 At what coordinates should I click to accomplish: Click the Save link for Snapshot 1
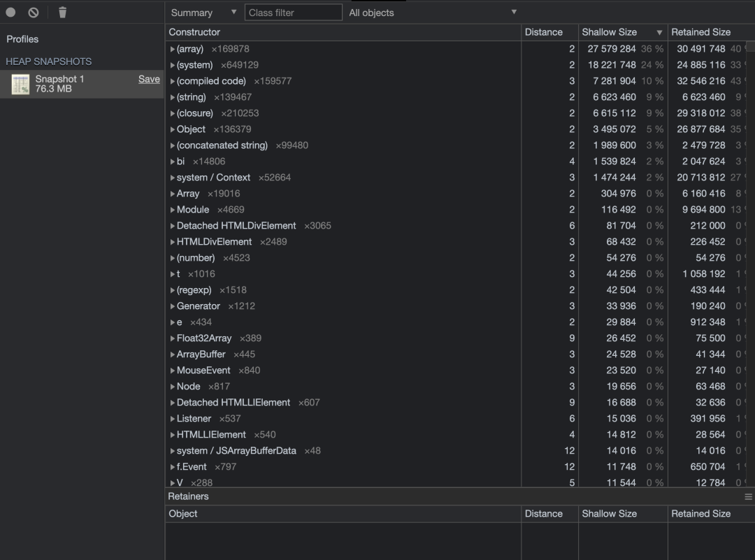pyautogui.click(x=149, y=79)
